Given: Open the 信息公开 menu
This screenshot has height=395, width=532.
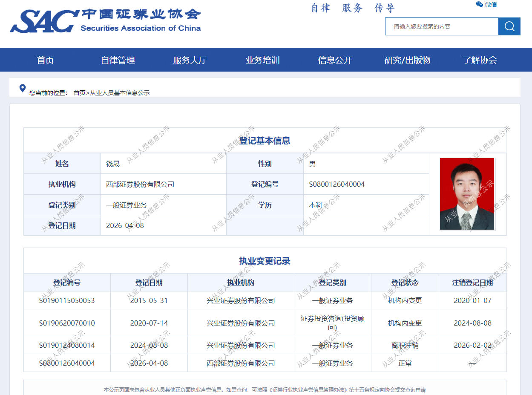Looking at the screenshot, I should point(335,60).
